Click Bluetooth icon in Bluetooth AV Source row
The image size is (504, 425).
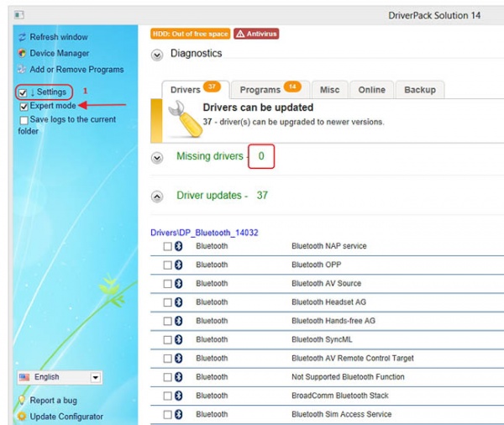click(179, 284)
